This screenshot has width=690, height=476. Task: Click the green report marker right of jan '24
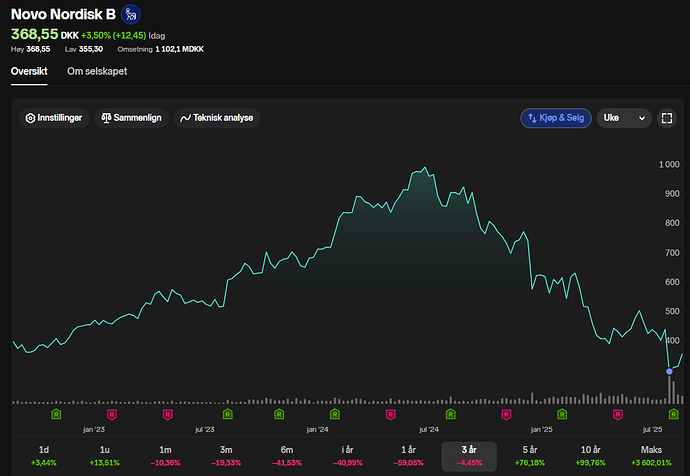[x=334, y=414]
